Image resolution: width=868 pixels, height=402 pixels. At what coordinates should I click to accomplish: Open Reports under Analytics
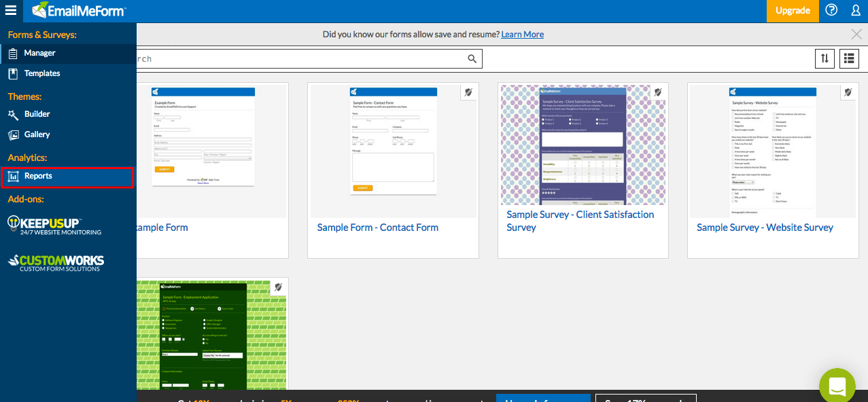(x=68, y=176)
